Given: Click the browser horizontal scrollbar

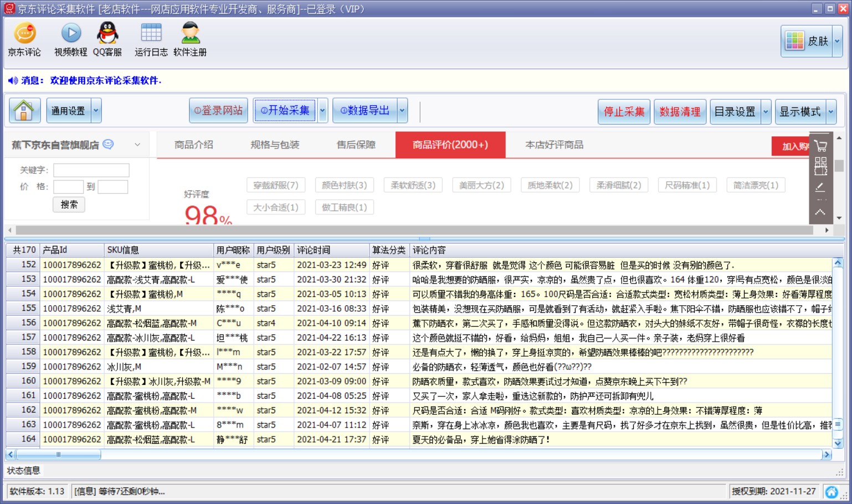Looking at the screenshot, I should (414, 230).
